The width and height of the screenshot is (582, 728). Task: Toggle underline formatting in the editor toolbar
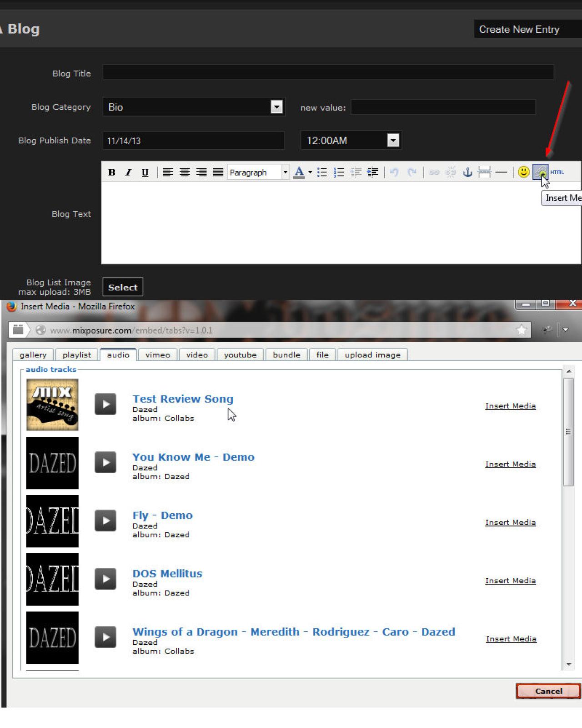pos(145,172)
